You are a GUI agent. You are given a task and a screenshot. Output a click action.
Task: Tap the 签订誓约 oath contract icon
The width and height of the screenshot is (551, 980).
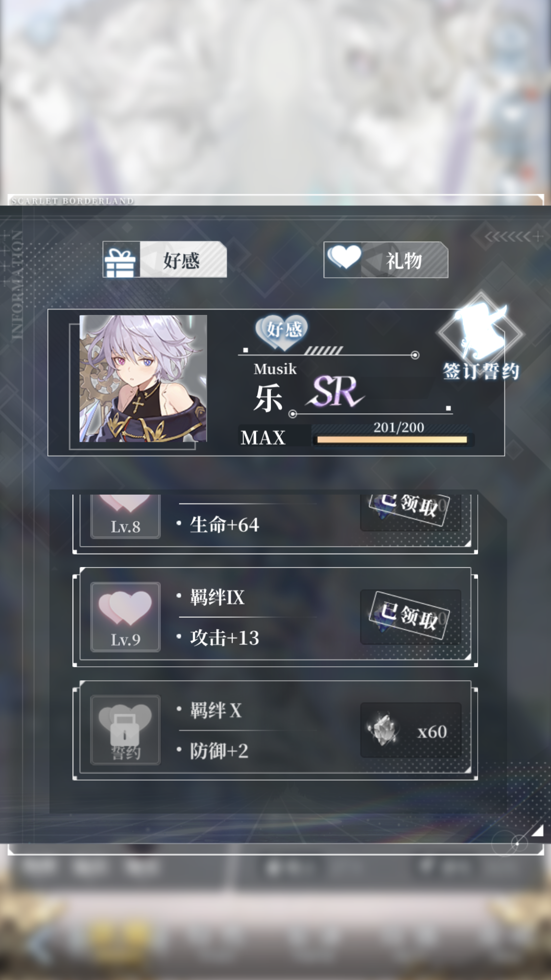[481, 337]
